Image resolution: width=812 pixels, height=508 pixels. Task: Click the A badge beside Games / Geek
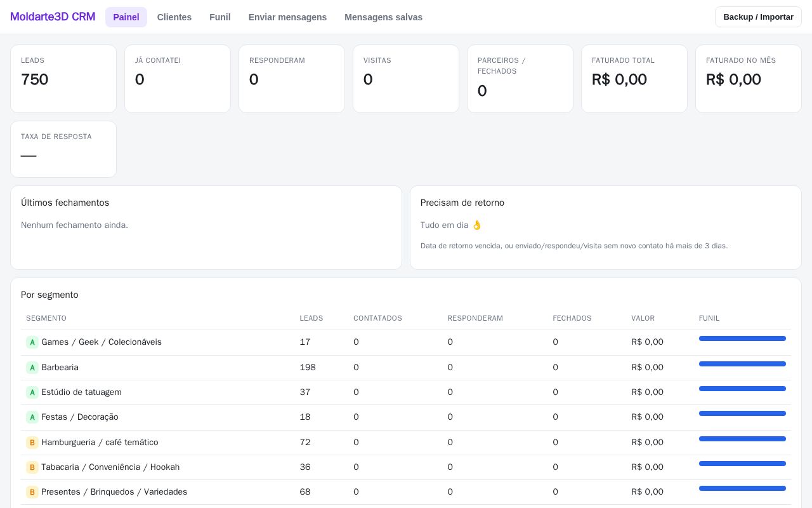(32, 342)
